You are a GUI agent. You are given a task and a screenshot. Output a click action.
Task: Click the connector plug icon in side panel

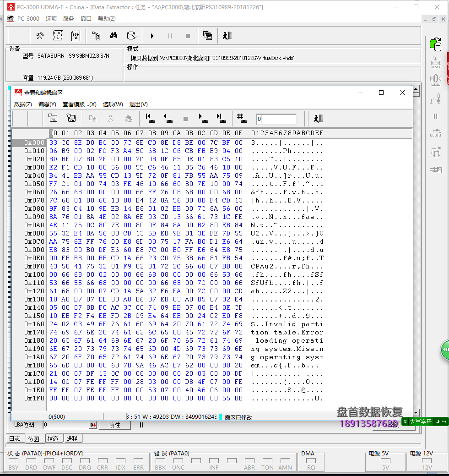pos(436,170)
